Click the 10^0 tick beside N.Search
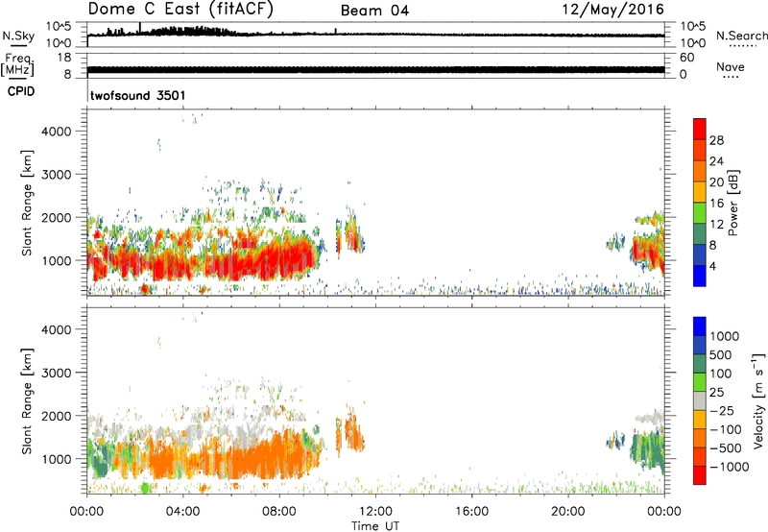 [692, 43]
